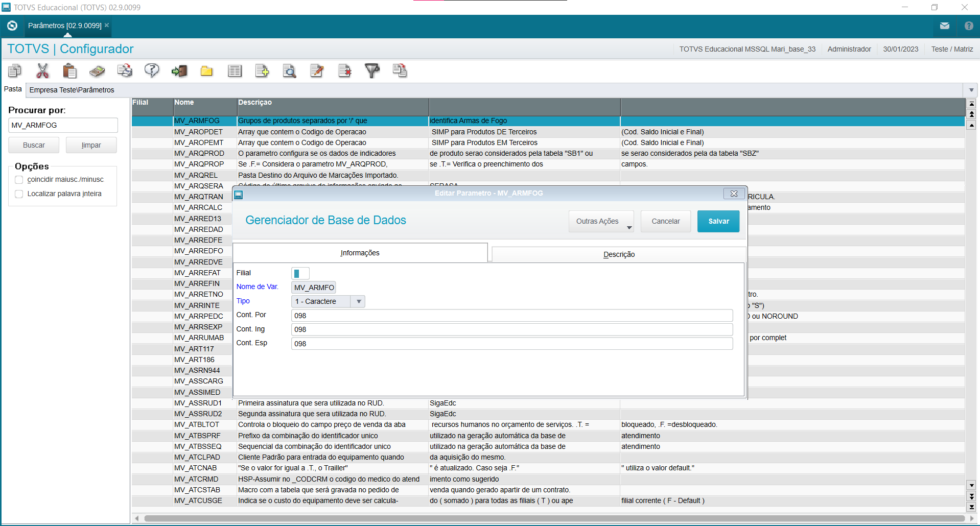The width and height of the screenshot is (980, 526).
Task: Open the mail envelope icon in header
Action: coord(945,26)
